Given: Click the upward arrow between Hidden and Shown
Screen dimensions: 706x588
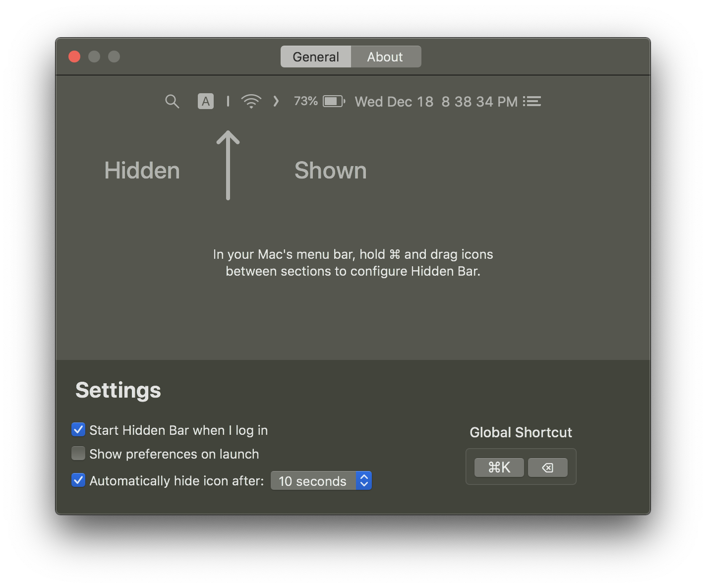Looking at the screenshot, I should point(228,165).
